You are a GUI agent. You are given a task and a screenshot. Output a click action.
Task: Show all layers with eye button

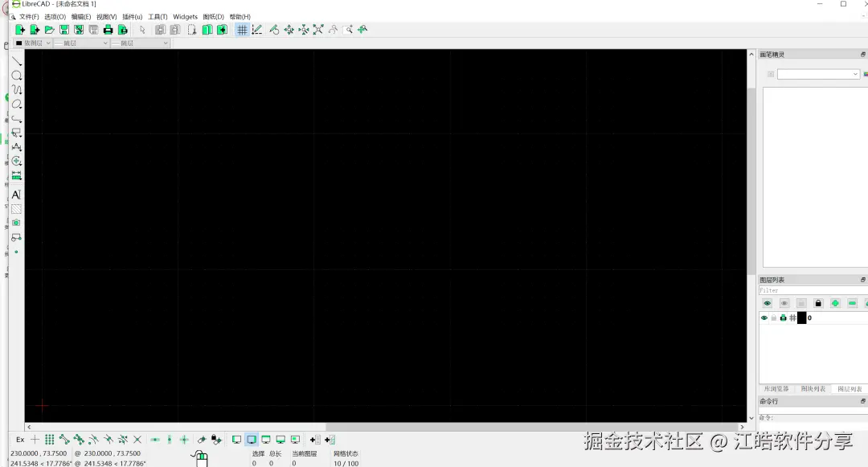768,303
